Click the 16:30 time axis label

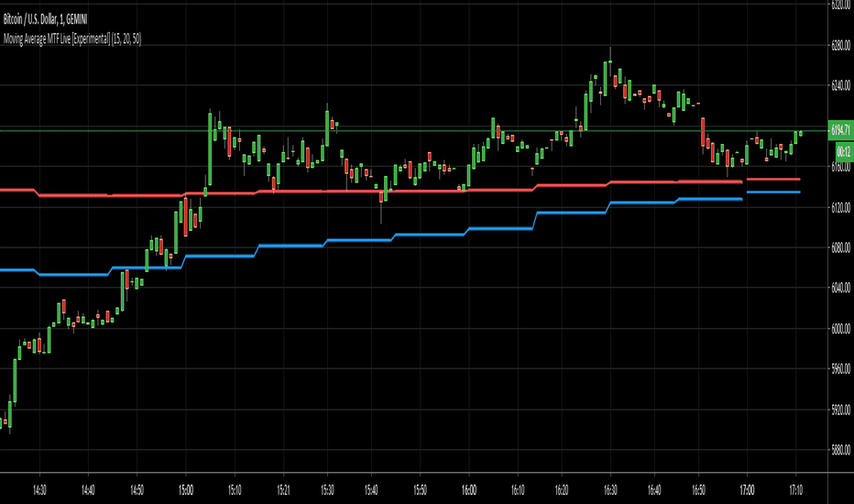tap(610, 490)
